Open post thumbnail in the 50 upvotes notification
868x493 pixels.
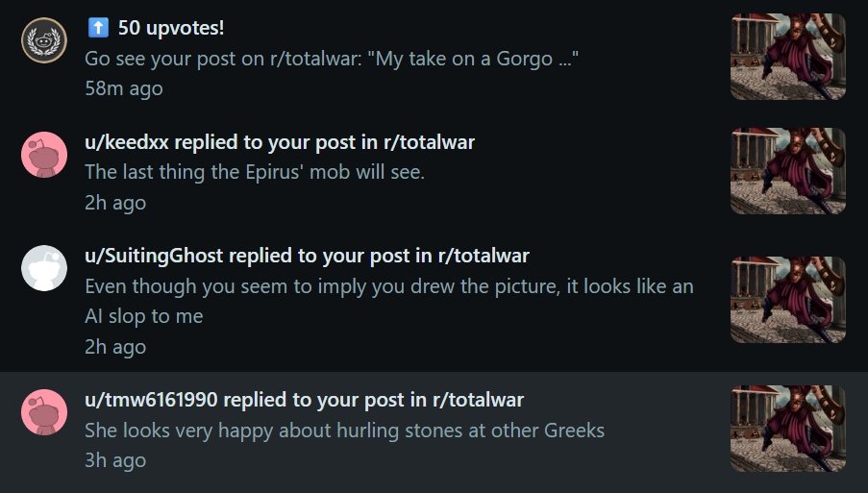coord(788,57)
